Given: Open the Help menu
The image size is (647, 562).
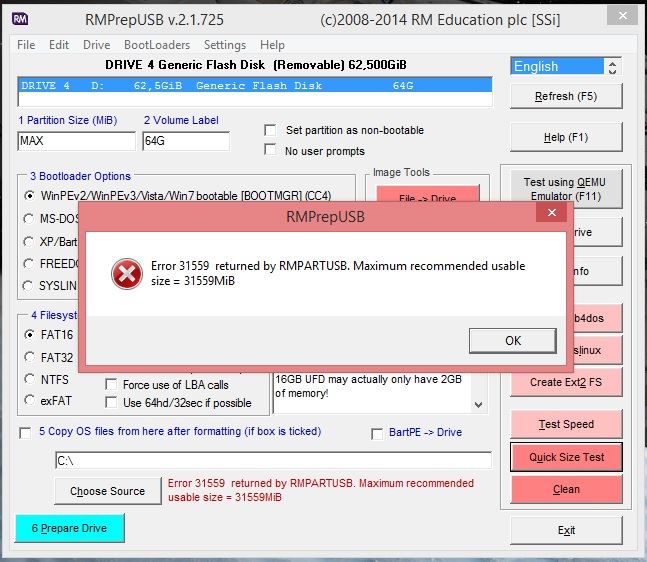Looking at the screenshot, I should [272, 45].
